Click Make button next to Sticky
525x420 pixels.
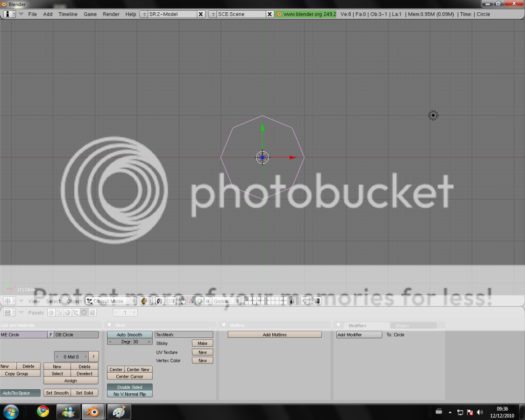(203, 343)
